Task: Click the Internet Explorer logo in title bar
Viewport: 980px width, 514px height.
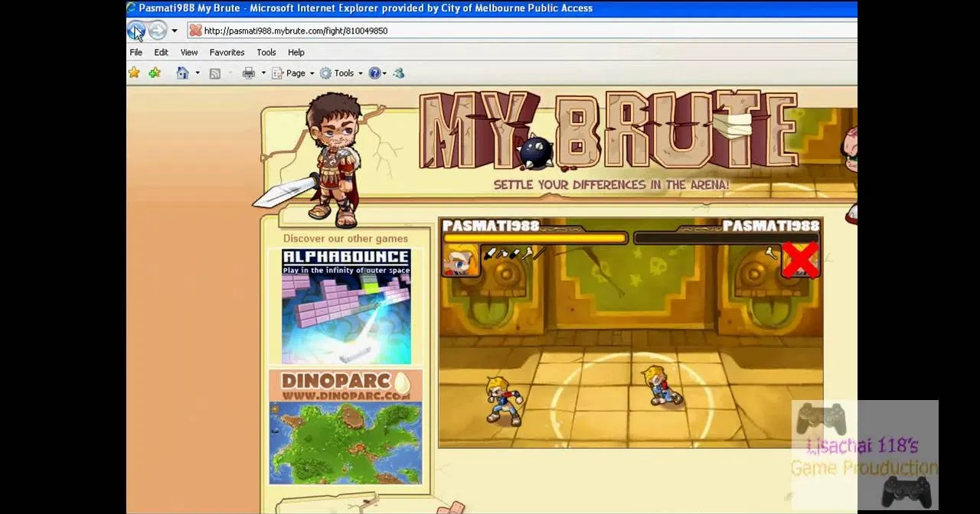Action: pyautogui.click(x=132, y=8)
